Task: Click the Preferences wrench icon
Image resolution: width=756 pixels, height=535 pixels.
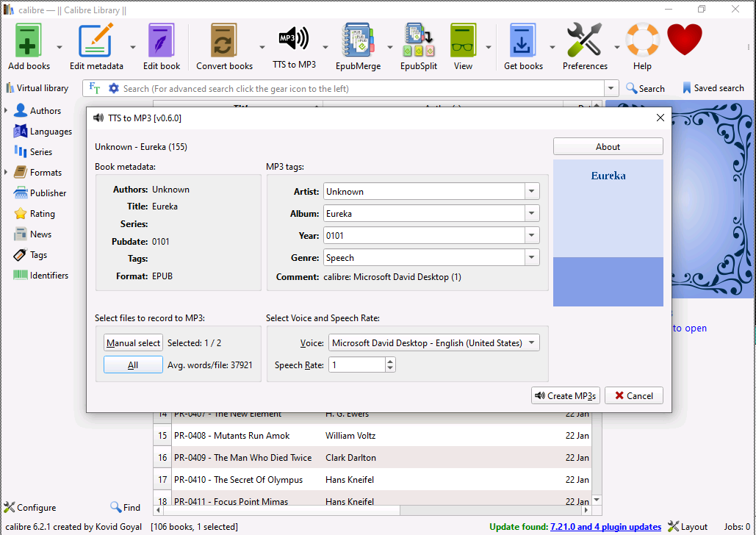Action: [584, 41]
